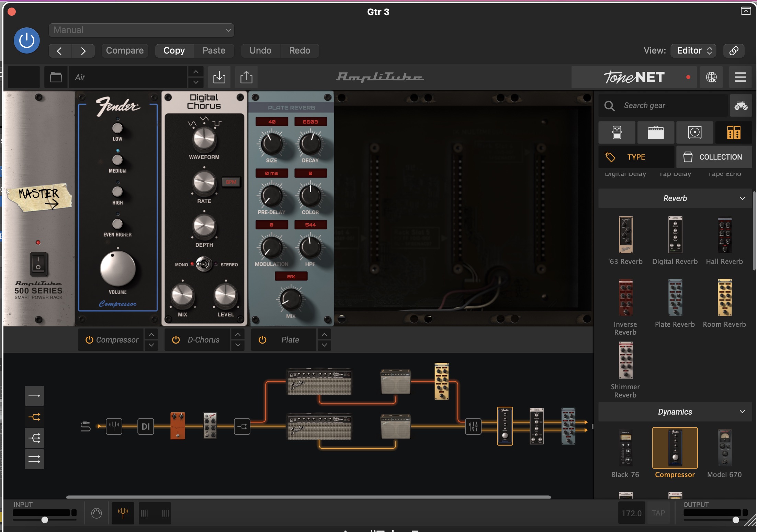Click the Undo button

tap(260, 50)
